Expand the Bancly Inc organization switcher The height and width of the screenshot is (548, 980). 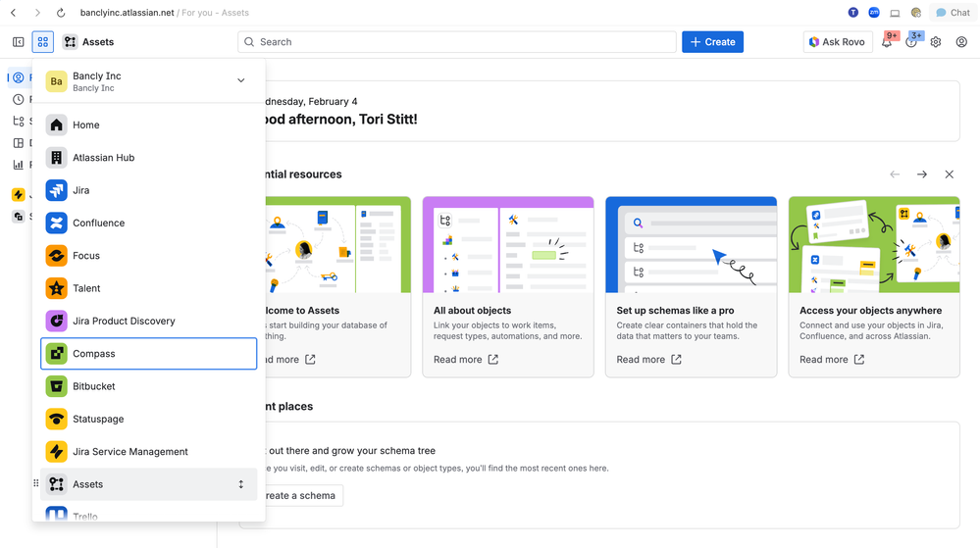pyautogui.click(x=240, y=80)
